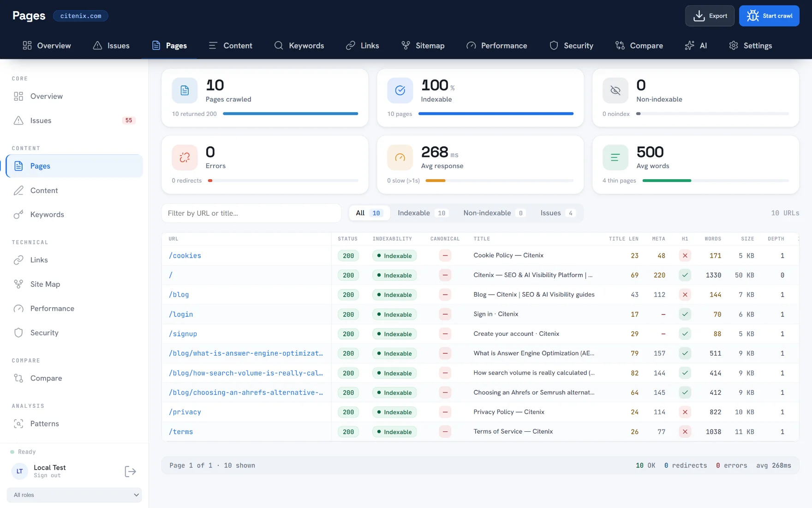Click the Overview grid icon in top nav
This screenshot has height=508, width=812.
pos(27,45)
